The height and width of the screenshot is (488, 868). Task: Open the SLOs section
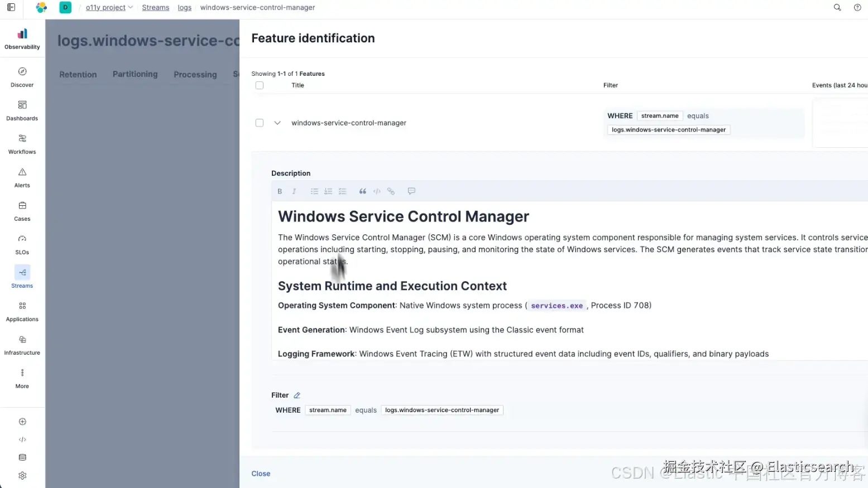22,244
